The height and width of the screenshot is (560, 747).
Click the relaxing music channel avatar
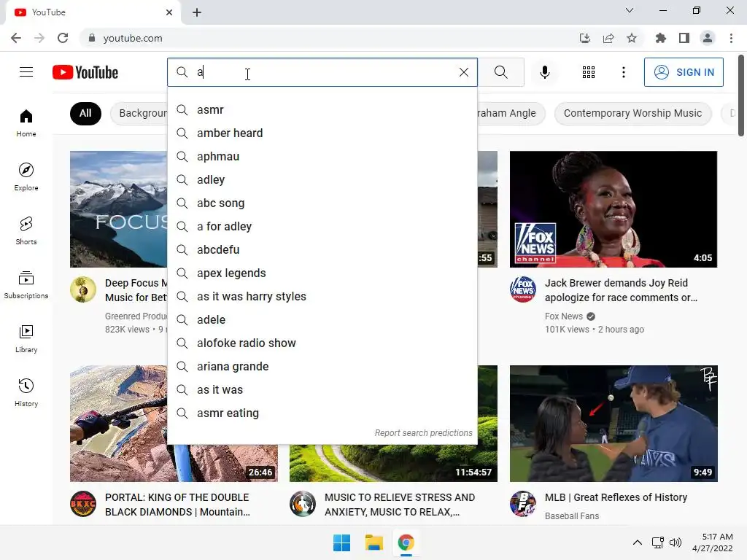click(x=303, y=504)
